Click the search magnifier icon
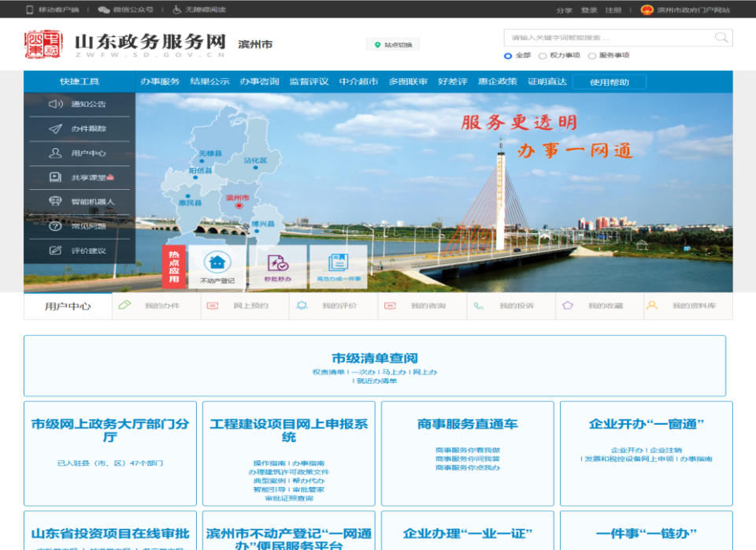756x550 pixels. point(721,37)
